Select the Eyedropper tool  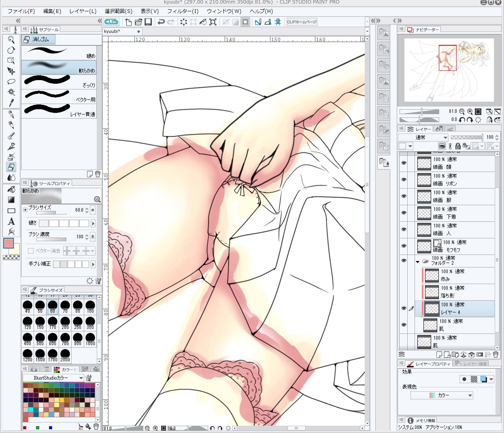[11, 103]
